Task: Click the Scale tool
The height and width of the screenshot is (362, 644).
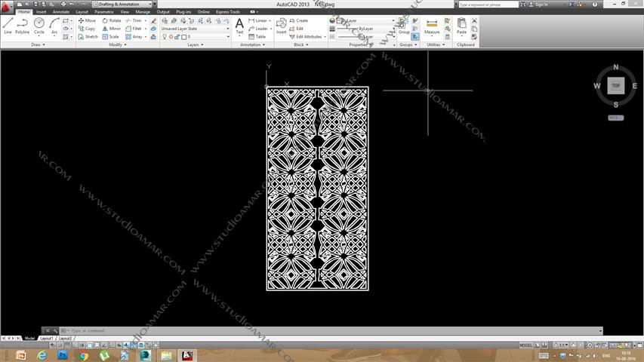Action: pyautogui.click(x=110, y=36)
